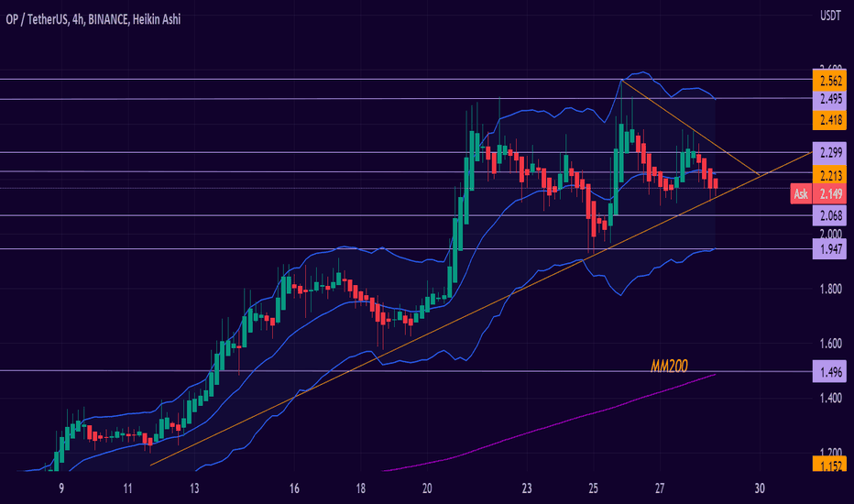
Task: Select the 2.495 price level label
Action: point(829,99)
